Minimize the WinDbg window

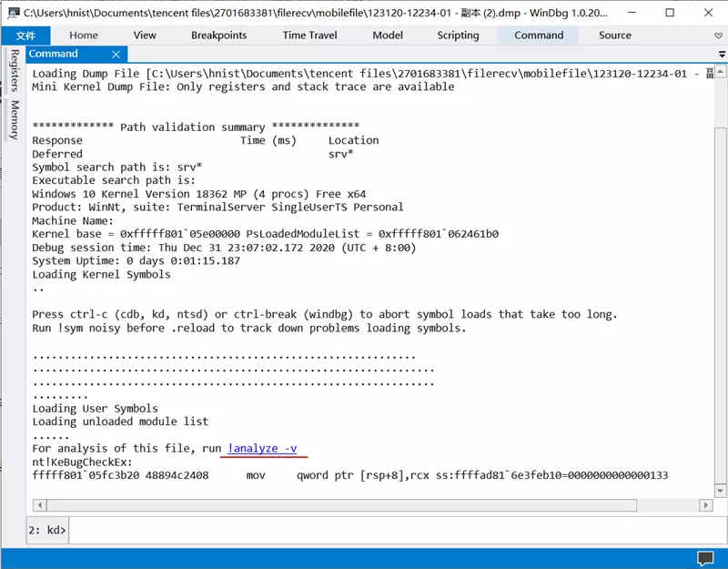click(632, 13)
